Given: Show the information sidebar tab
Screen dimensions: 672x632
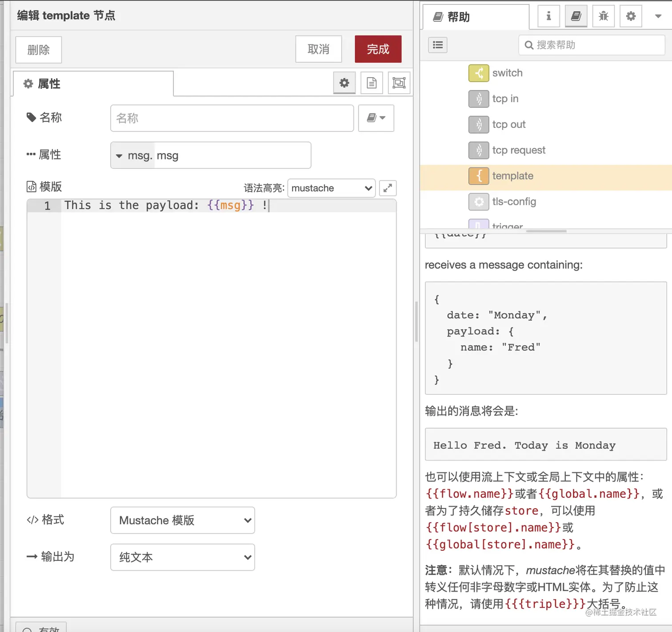Looking at the screenshot, I should [x=549, y=16].
